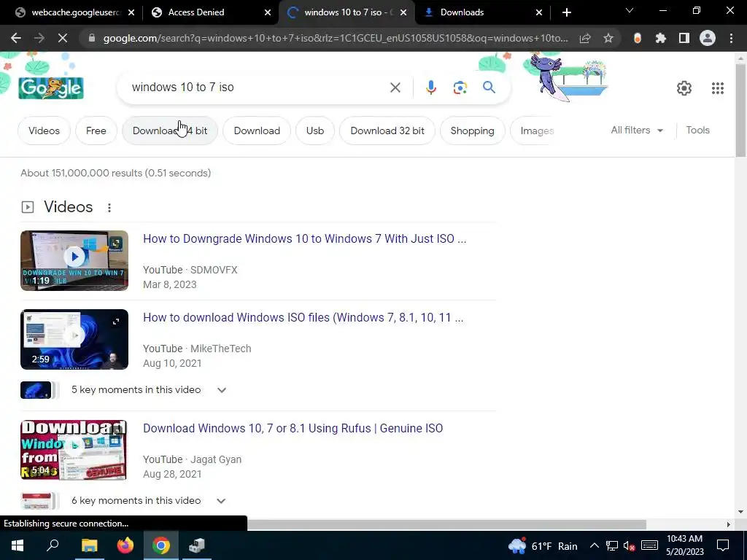Open the Windows notification center
The width and height of the screenshot is (747, 560).
click(x=723, y=545)
